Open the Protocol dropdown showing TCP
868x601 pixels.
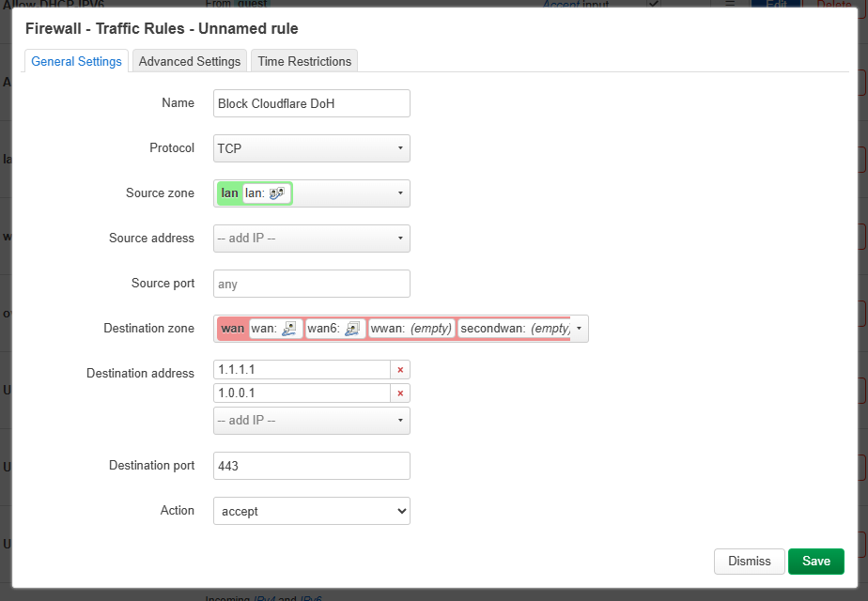click(x=311, y=148)
